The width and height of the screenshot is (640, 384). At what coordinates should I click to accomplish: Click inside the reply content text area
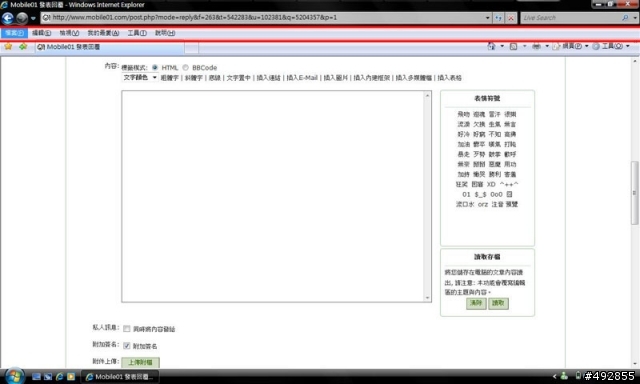pyautogui.click(x=273, y=196)
